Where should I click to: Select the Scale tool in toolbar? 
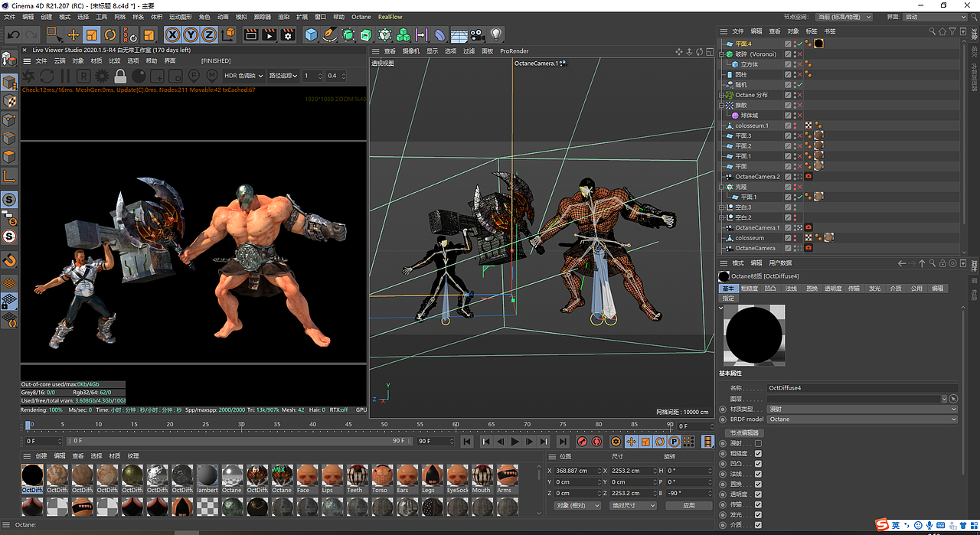[92, 34]
